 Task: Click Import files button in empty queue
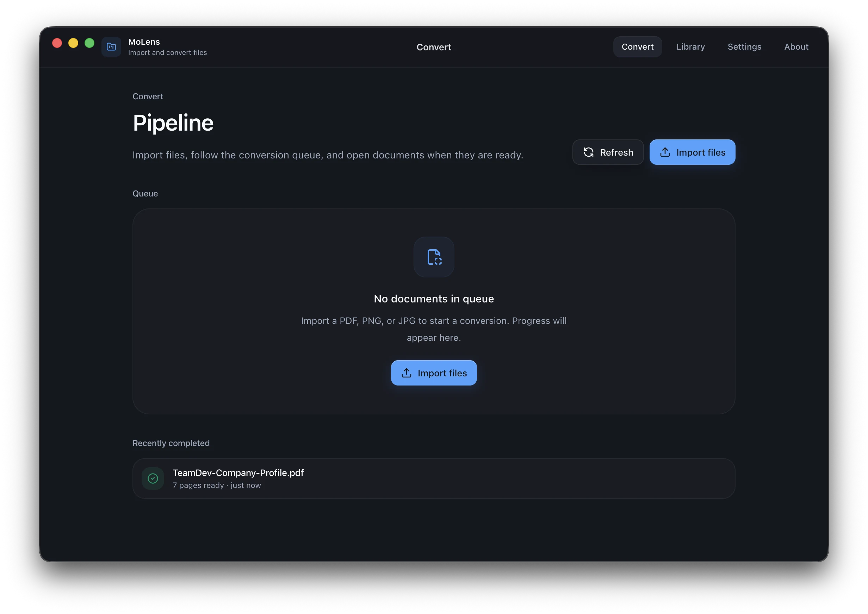tap(434, 373)
